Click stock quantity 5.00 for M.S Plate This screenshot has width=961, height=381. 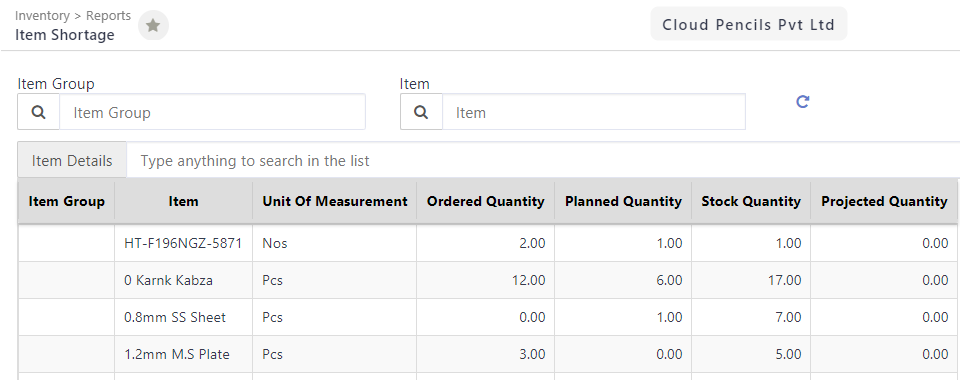(751, 353)
